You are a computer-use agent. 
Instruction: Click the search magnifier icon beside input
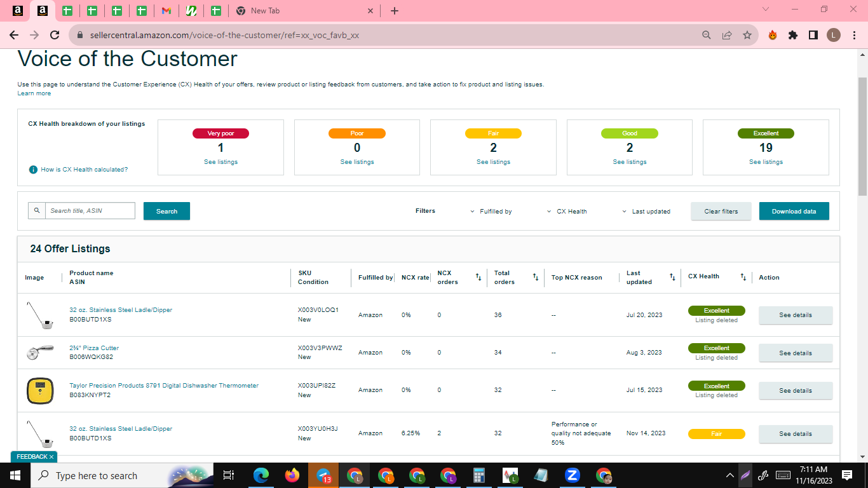tap(37, 210)
